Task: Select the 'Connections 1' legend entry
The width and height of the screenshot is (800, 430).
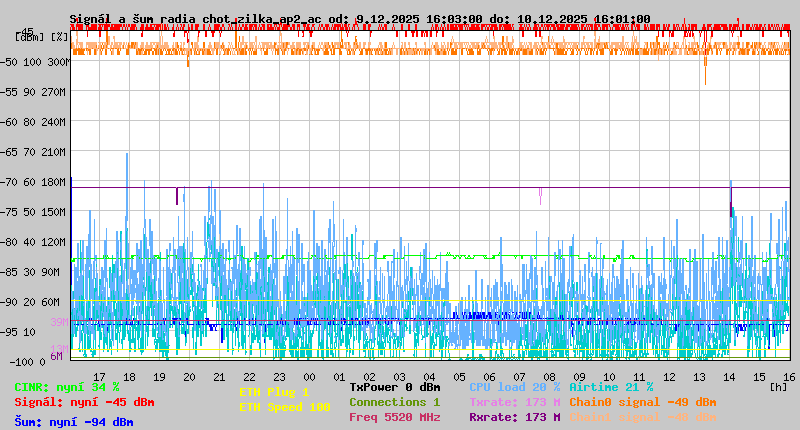Action: point(394,402)
